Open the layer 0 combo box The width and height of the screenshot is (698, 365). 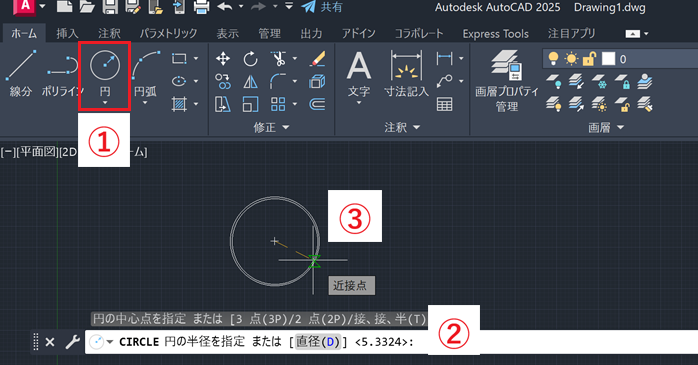click(620, 59)
